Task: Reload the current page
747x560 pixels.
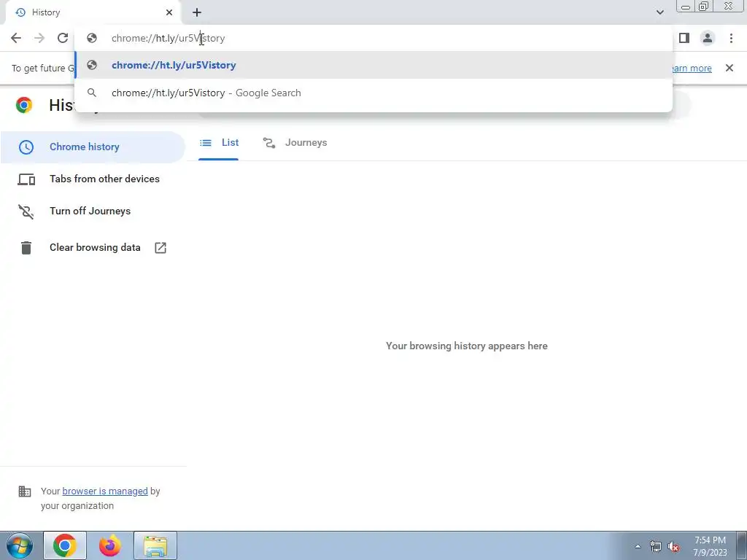Action: (x=63, y=38)
